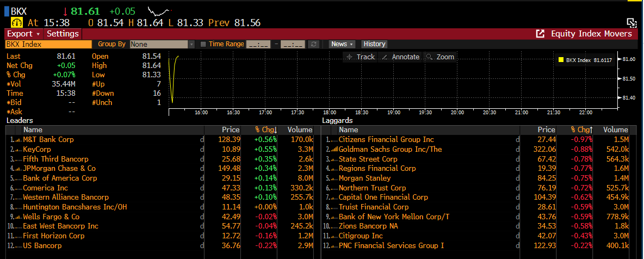Image resolution: width=644 pixels, height=259 pixels.
Task: Click the #Down value 16
Action: pos(156,94)
